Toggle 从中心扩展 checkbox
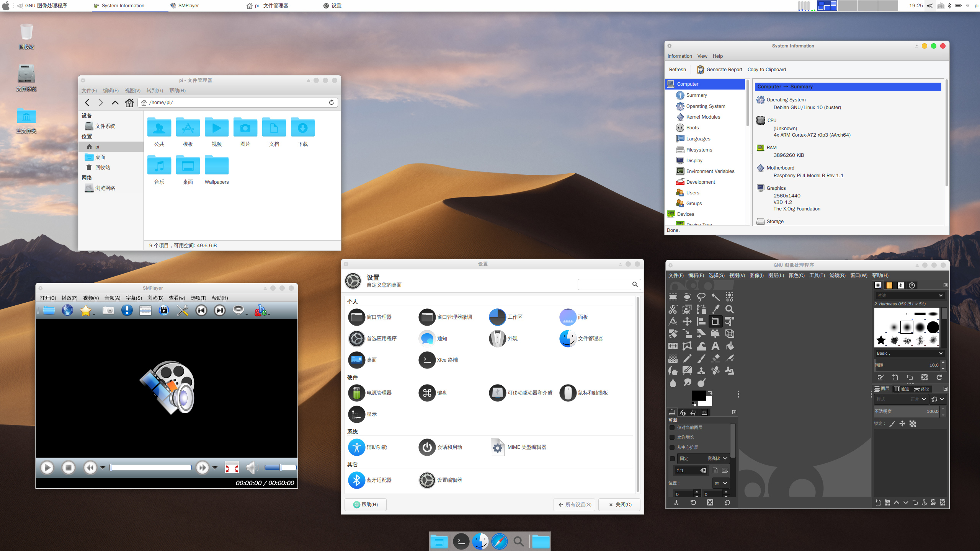 coord(672,447)
